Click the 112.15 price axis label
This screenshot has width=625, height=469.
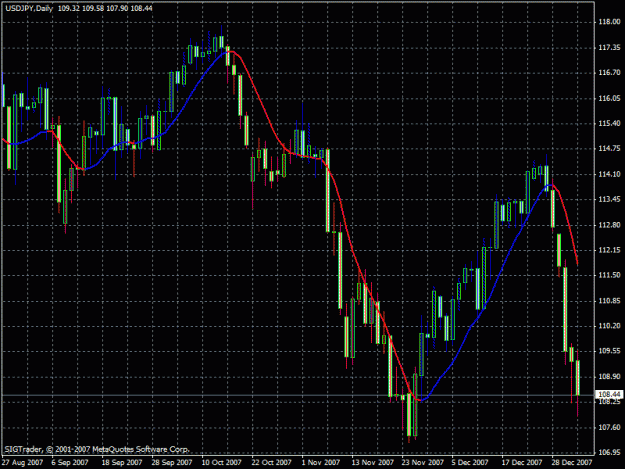tap(609, 250)
